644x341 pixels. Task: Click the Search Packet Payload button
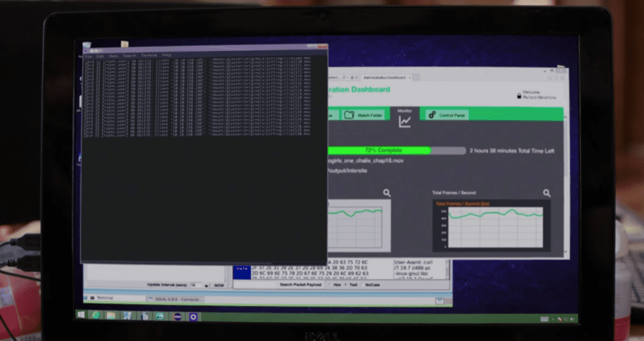300,284
